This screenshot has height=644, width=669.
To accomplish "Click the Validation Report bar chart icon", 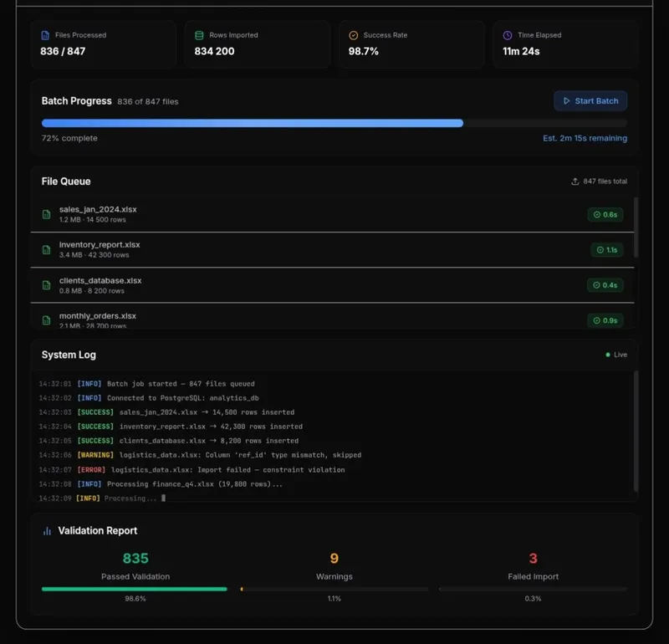I will (x=48, y=531).
